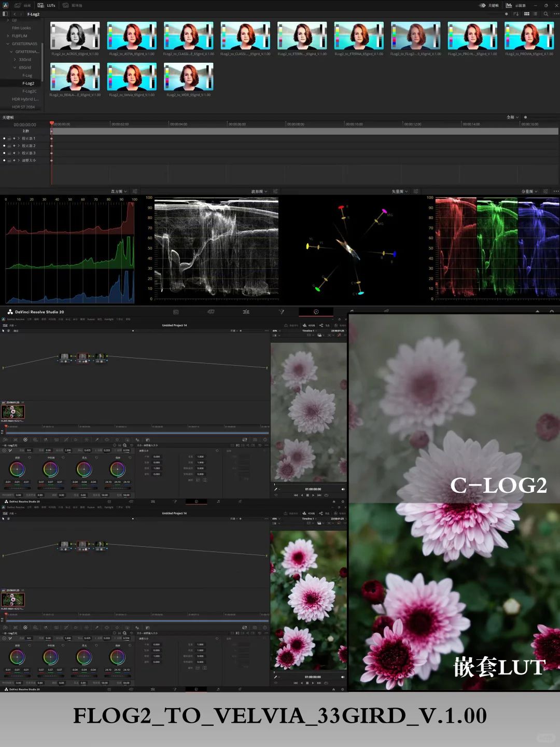The width and height of the screenshot is (560, 747).
Task: Click the 关键帧 (Keyframes) button at top right
Action: pos(489,5)
